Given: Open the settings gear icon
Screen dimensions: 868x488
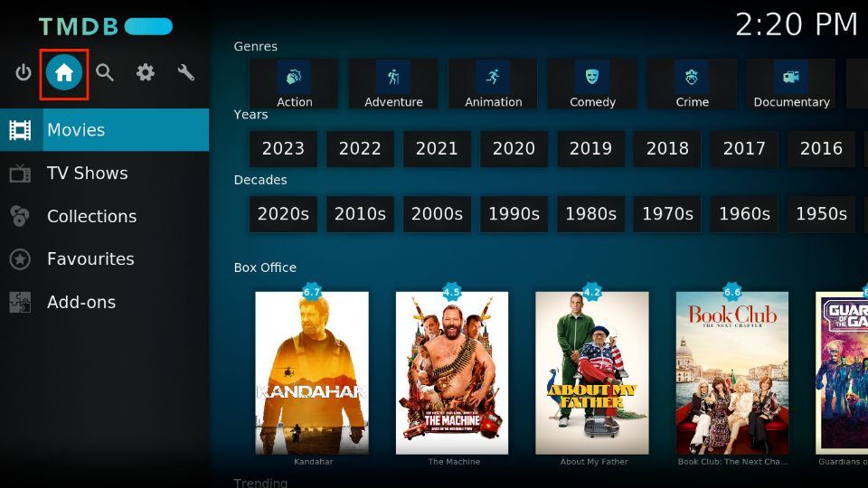Looking at the screenshot, I should point(146,72).
